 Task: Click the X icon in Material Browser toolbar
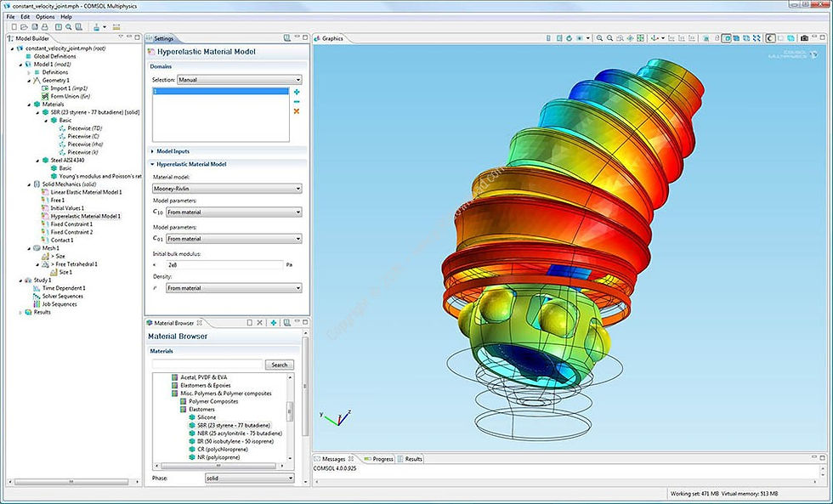[x=260, y=322]
